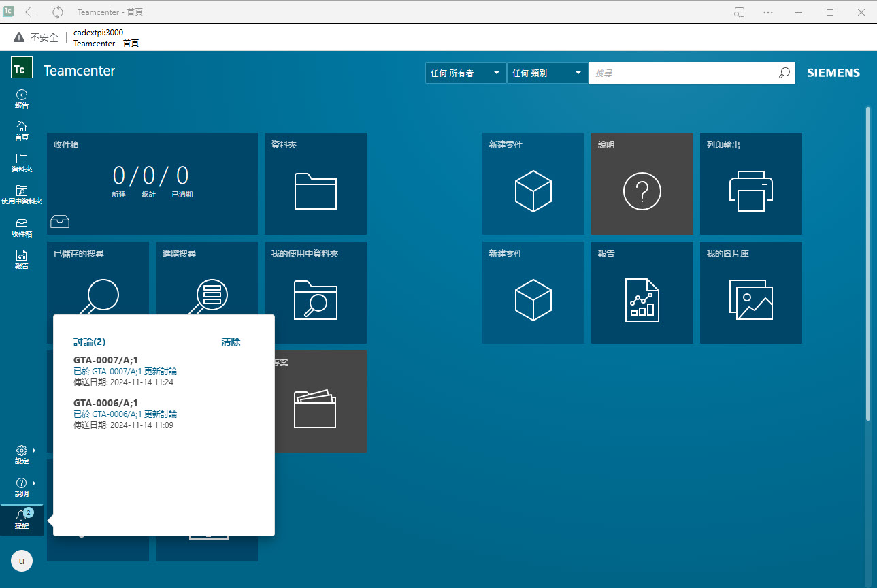Click the 討論(2) heading
The height and width of the screenshot is (588, 877).
coord(90,342)
